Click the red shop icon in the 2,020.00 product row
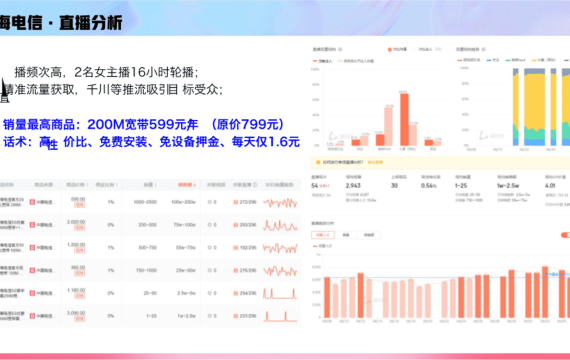The height and width of the screenshot is (360, 570). [32, 225]
